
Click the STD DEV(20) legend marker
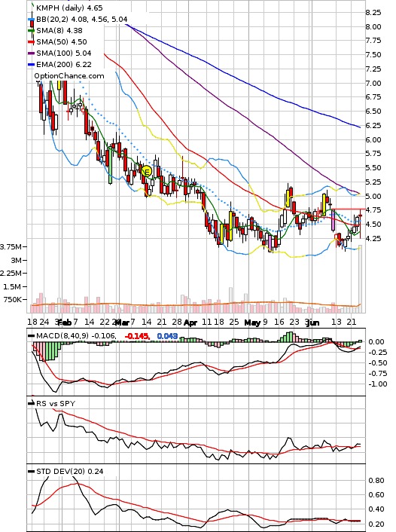tap(31, 472)
